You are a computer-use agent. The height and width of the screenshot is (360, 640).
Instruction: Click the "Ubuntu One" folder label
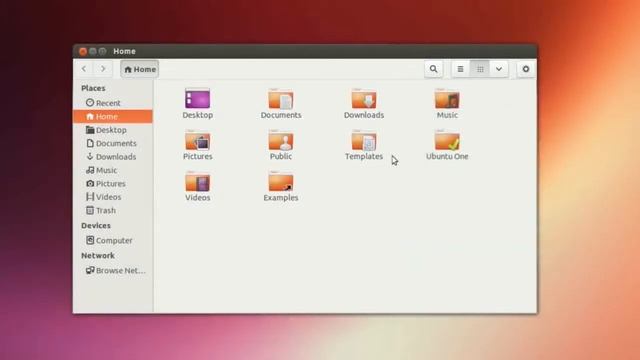[x=447, y=156]
